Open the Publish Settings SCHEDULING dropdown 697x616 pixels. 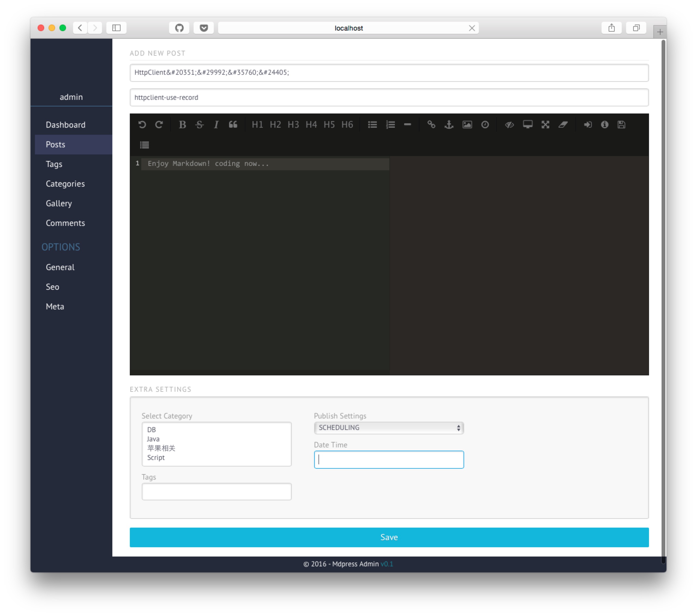pos(388,428)
